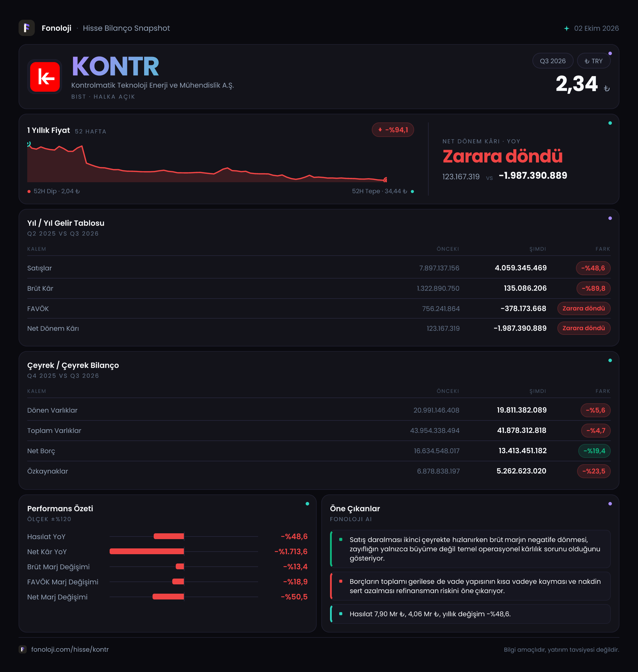Click the down arrow in -%94,1 badge

click(380, 130)
